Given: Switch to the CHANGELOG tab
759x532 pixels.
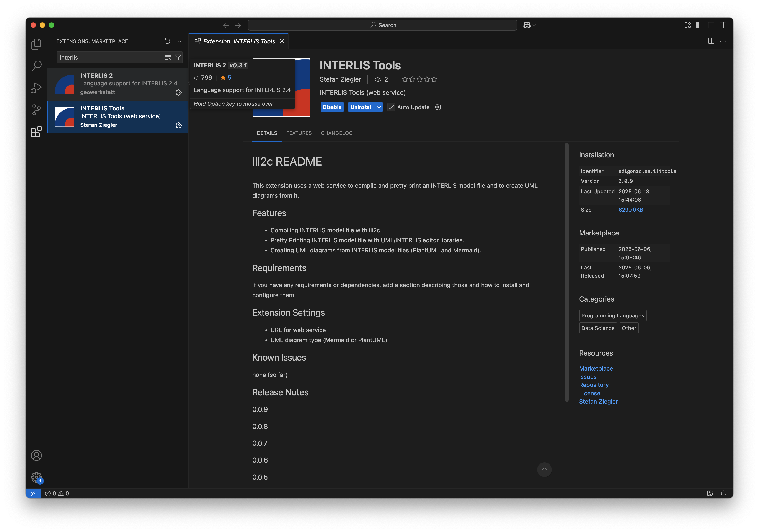Looking at the screenshot, I should pos(336,133).
